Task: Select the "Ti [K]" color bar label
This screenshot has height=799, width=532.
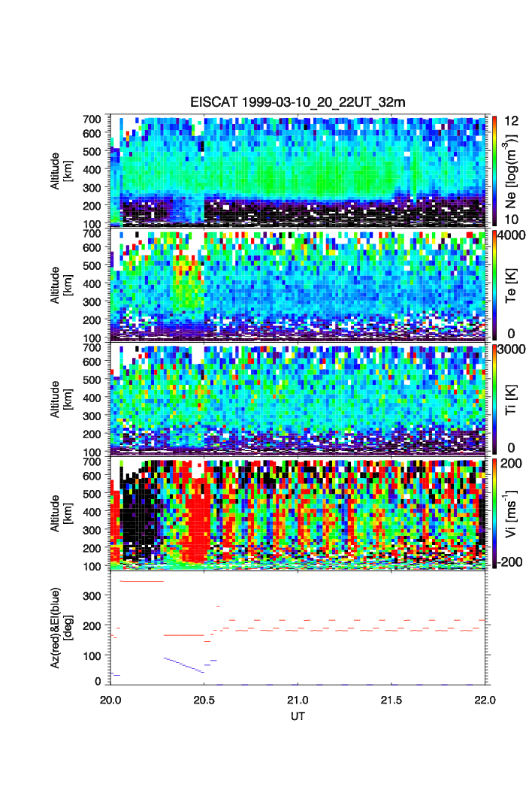Action: [x=512, y=398]
